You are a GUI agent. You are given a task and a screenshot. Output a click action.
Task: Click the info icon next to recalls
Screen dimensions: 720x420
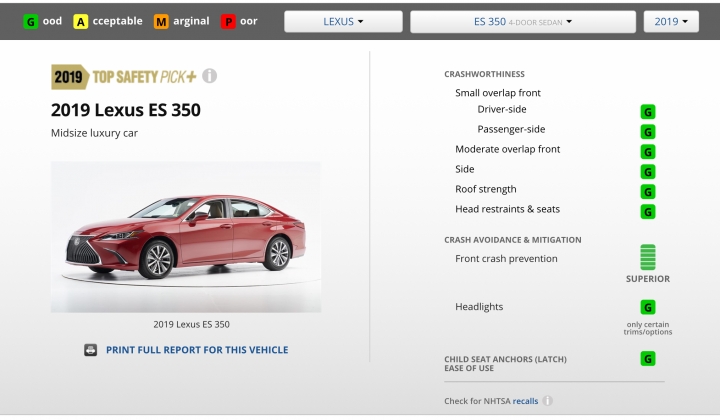(x=547, y=401)
